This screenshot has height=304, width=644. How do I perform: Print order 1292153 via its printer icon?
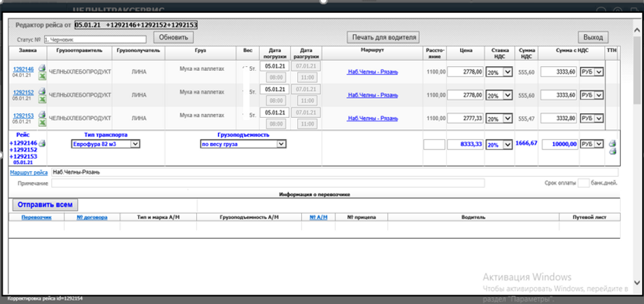(x=42, y=115)
